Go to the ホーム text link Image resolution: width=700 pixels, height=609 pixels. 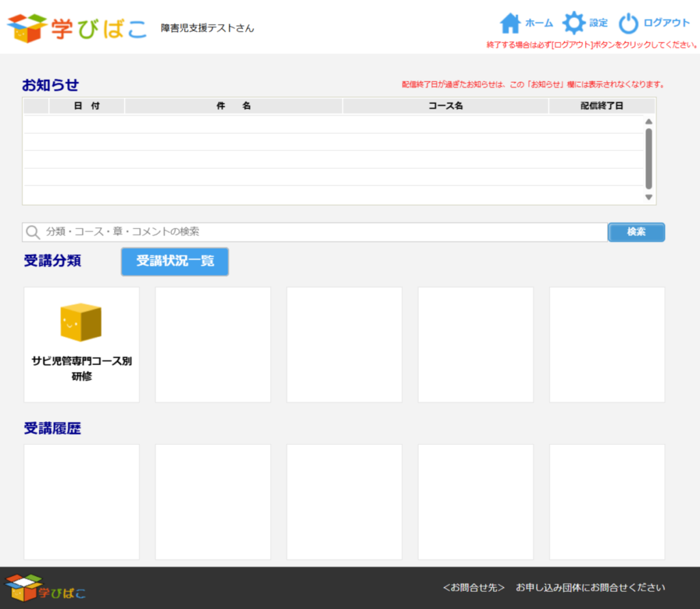point(539,23)
